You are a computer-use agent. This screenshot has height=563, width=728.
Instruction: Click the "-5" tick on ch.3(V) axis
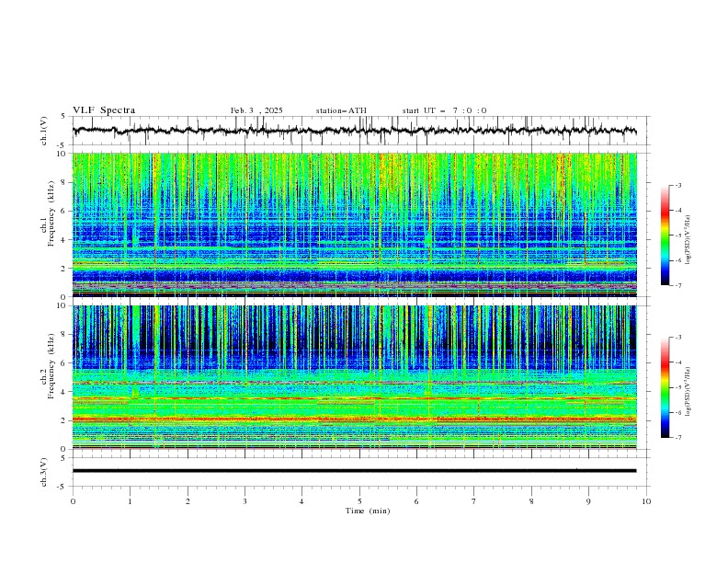tap(63, 487)
